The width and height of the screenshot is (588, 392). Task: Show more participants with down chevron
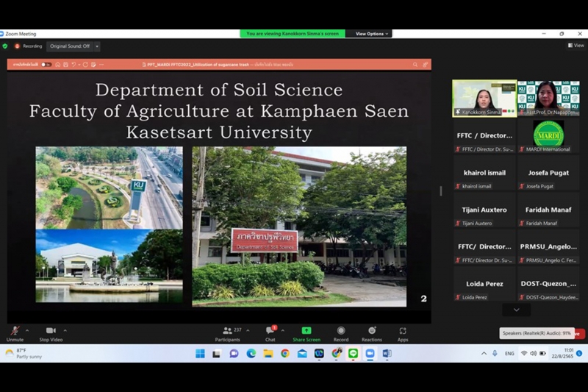tap(516, 310)
